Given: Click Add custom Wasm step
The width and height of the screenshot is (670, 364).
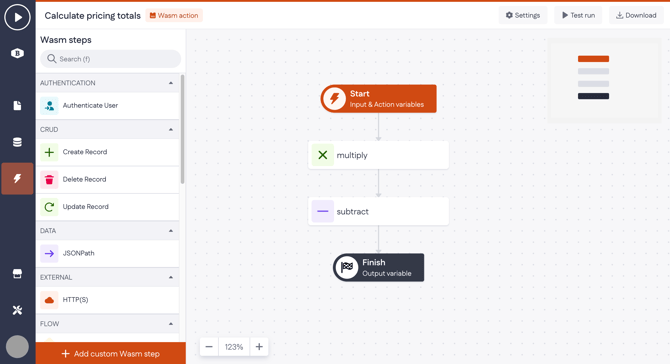Looking at the screenshot, I should (111, 353).
